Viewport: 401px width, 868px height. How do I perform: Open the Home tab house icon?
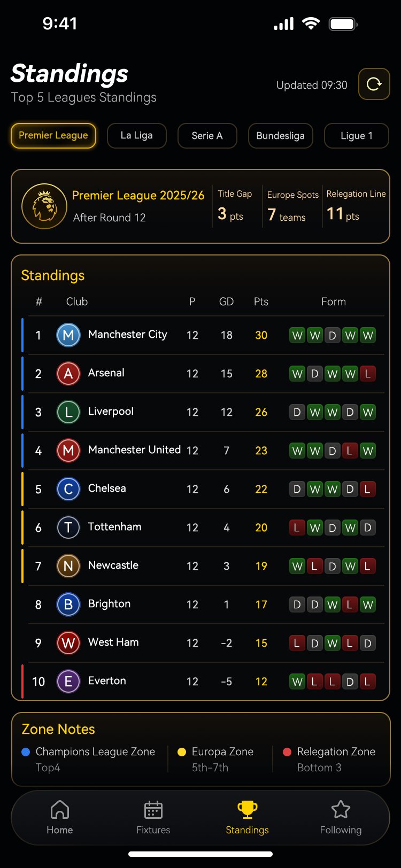(x=59, y=810)
